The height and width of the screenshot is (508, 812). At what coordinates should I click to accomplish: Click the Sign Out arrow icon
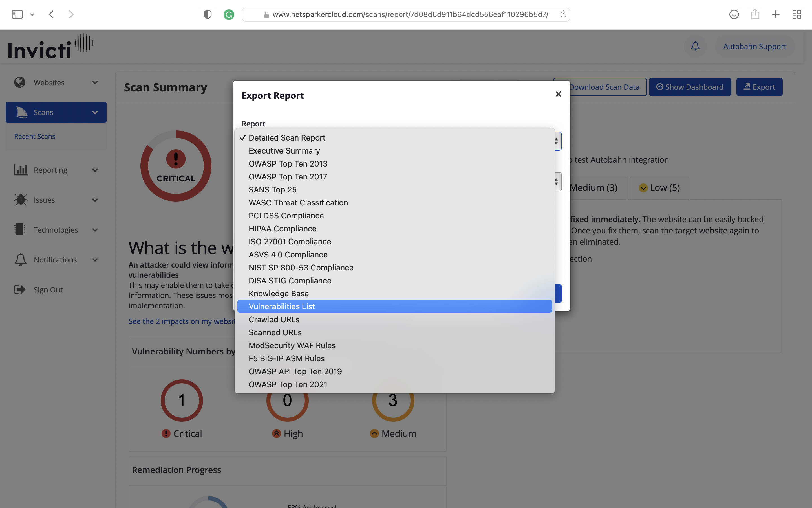20,289
